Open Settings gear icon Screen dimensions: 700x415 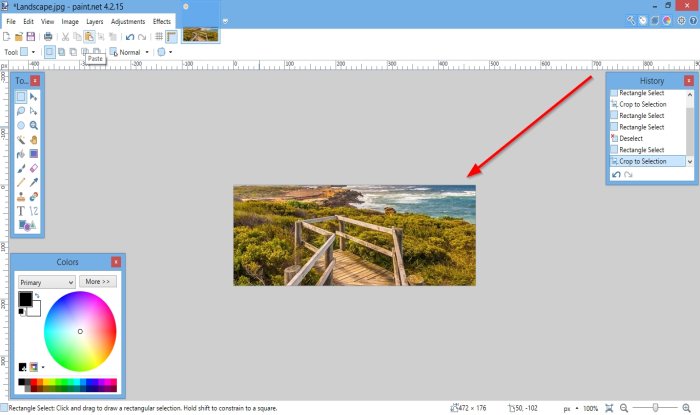click(x=681, y=21)
